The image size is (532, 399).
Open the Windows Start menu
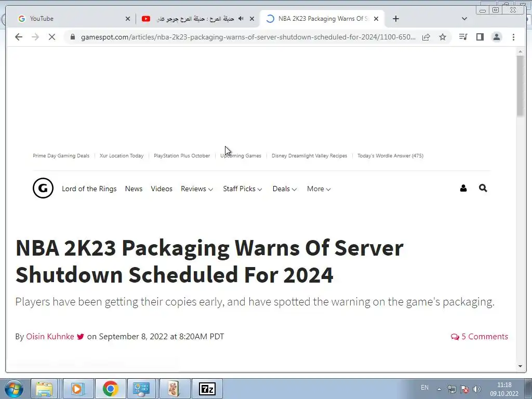click(14, 389)
